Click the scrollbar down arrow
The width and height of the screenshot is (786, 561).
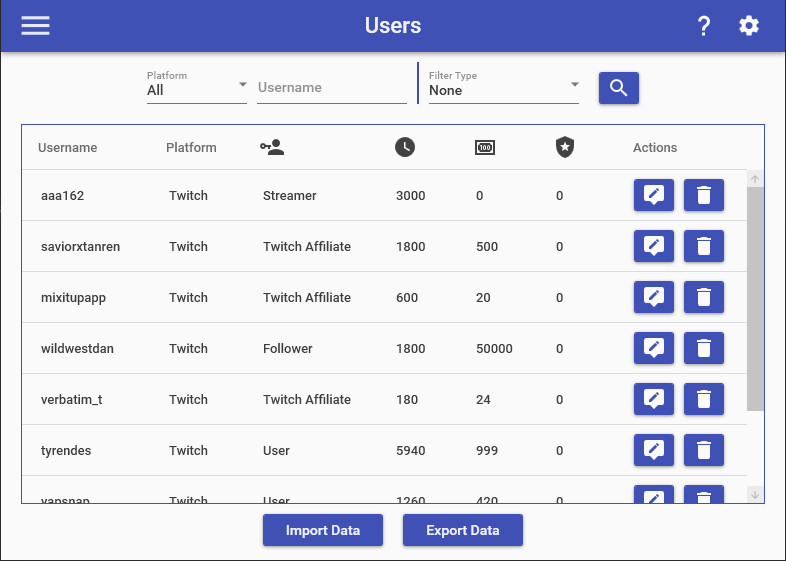click(755, 494)
